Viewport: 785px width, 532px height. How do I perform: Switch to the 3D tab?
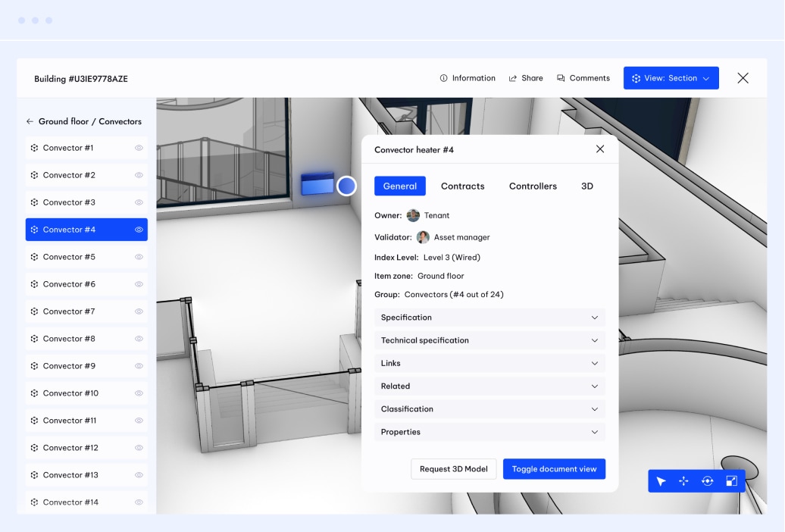(586, 186)
